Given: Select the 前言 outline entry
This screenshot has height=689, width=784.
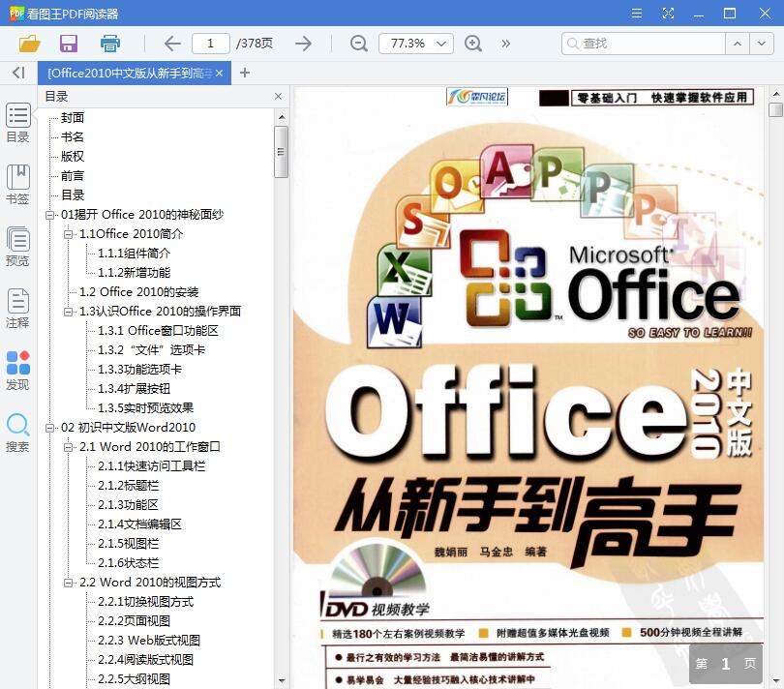Looking at the screenshot, I should point(73,176).
